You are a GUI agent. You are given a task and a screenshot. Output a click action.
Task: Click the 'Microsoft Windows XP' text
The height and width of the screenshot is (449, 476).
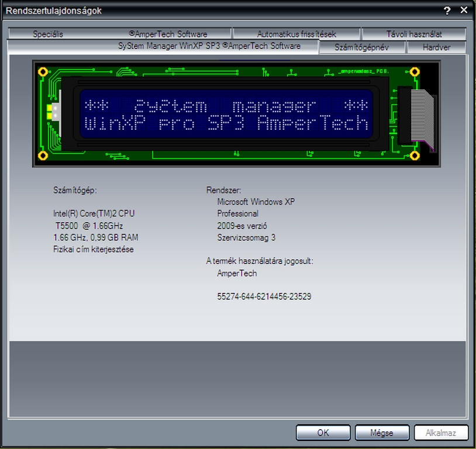coord(256,202)
